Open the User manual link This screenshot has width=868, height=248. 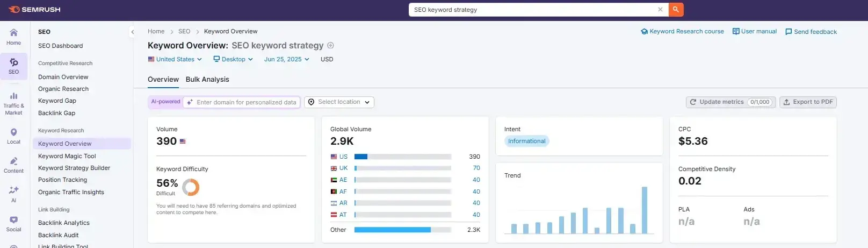click(x=755, y=31)
